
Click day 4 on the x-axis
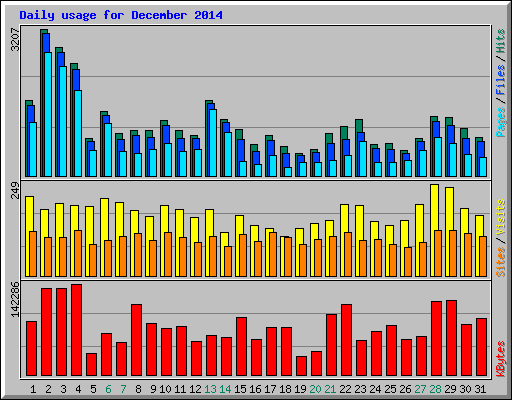(78, 389)
